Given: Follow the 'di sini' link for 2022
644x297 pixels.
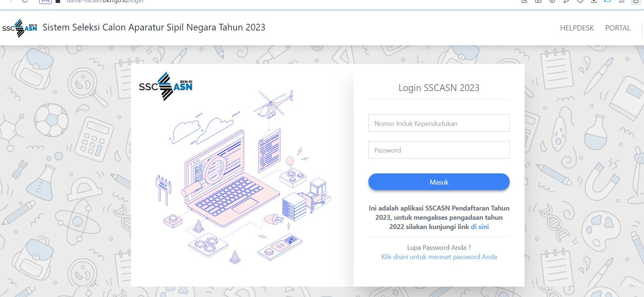Looking at the screenshot, I should coord(480,227).
